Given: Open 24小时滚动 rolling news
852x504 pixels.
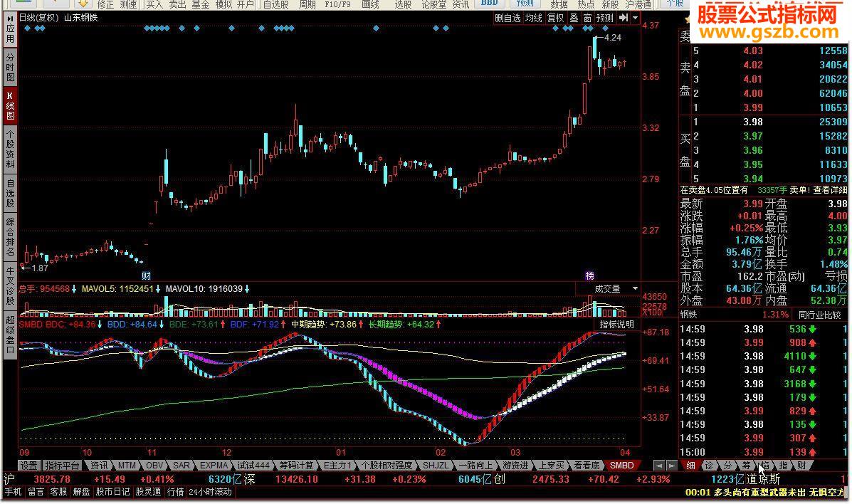Looking at the screenshot, I should (x=210, y=492).
